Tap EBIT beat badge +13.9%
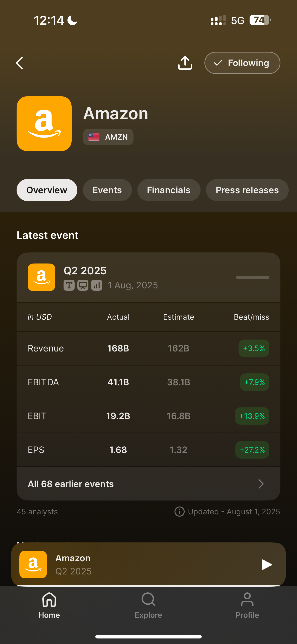 [252, 416]
